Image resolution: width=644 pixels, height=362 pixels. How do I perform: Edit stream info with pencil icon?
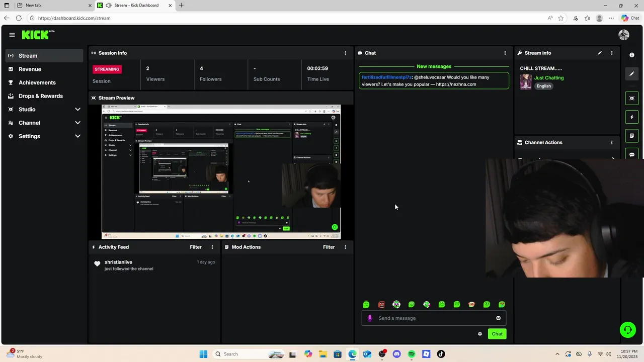tap(600, 53)
